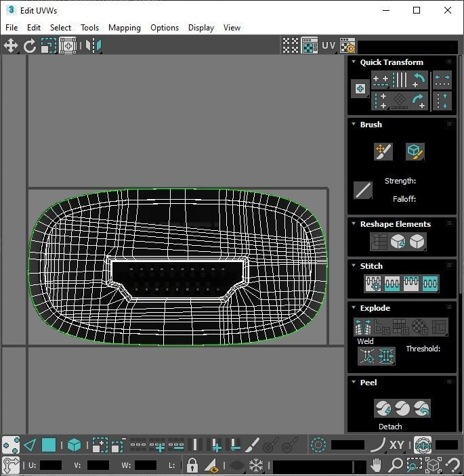
Task: Open the UV coordinate display flyout
Action: [329, 46]
